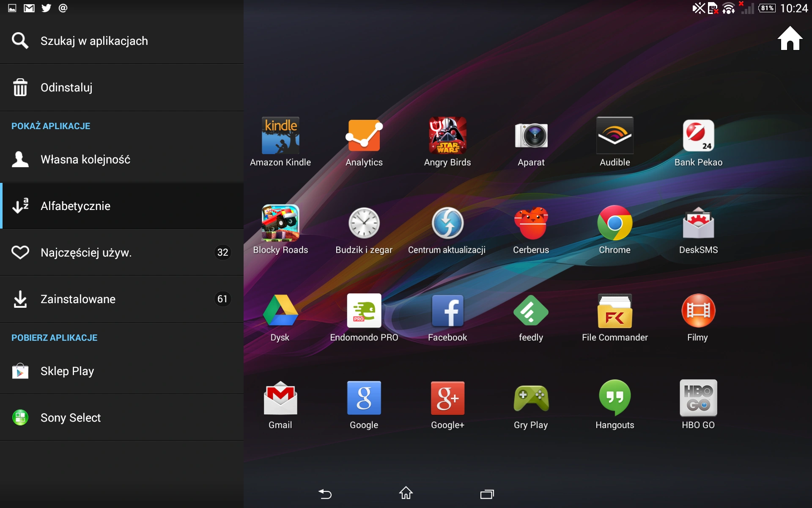Image resolution: width=812 pixels, height=508 pixels.
Task: Open the HBO GO app
Action: coord(698,405)
